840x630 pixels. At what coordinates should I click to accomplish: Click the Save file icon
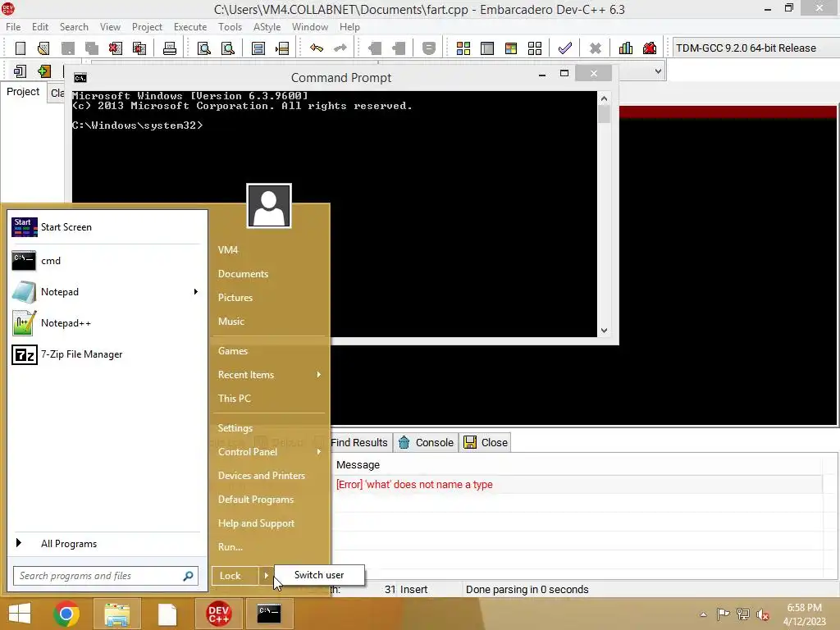click(68, 48)
